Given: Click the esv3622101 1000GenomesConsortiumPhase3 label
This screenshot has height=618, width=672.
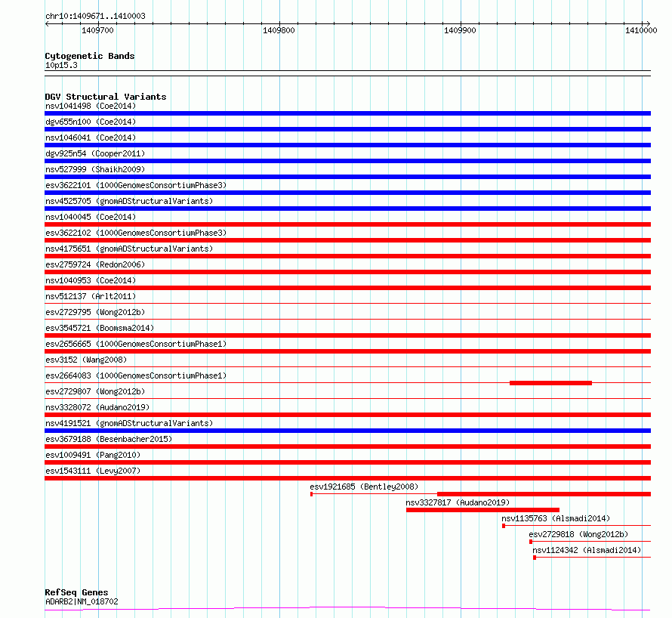Looking at the screenshot, I should (x=136, y=185).
